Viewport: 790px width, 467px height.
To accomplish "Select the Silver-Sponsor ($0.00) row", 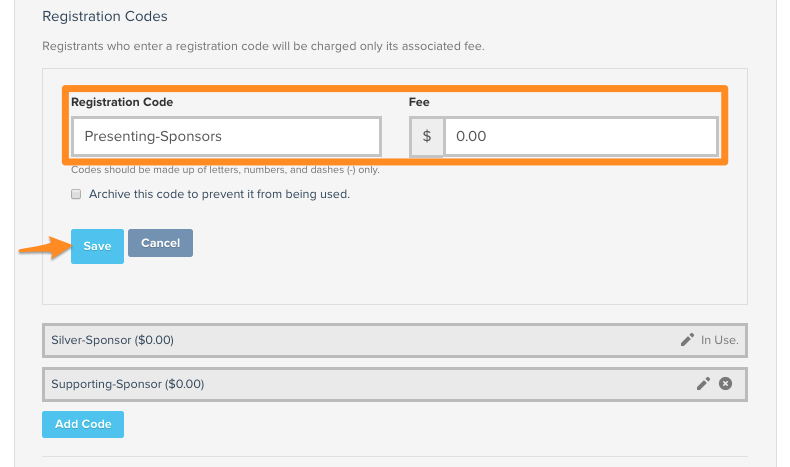I will 395,341.
